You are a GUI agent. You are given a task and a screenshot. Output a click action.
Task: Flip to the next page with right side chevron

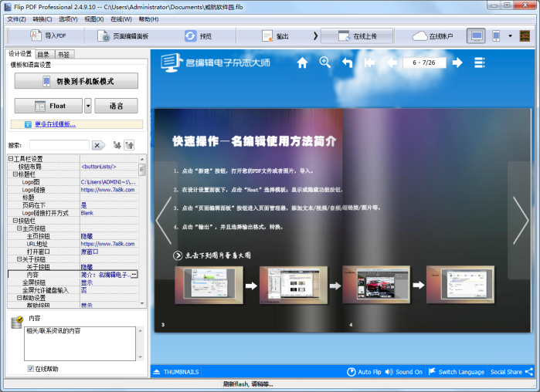[521, 220]
